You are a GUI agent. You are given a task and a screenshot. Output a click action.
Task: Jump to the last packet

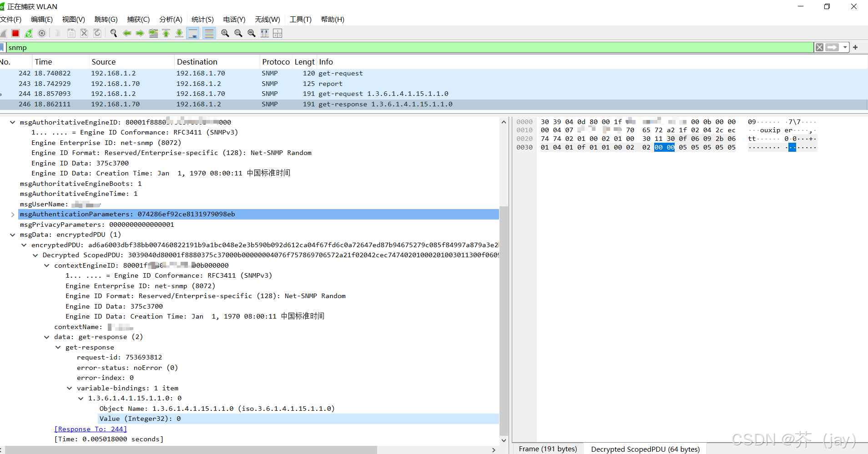(179, 33)
